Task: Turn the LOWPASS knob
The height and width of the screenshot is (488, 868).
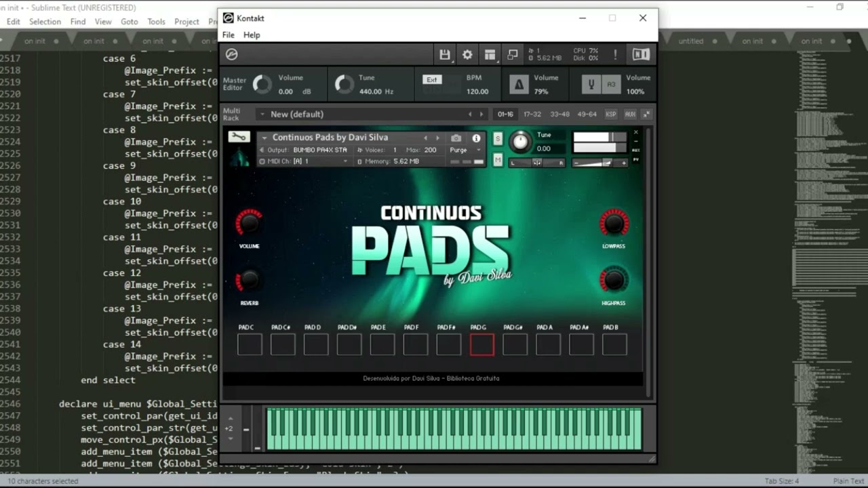Action: pyautogui.click(x=614, y=223)
